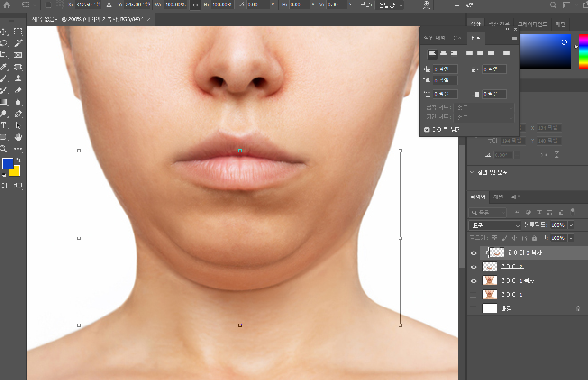Toggle the width-height aspect ratio link
The height and width of the screenshot is (380, 588).
click(x=195, y=5)
